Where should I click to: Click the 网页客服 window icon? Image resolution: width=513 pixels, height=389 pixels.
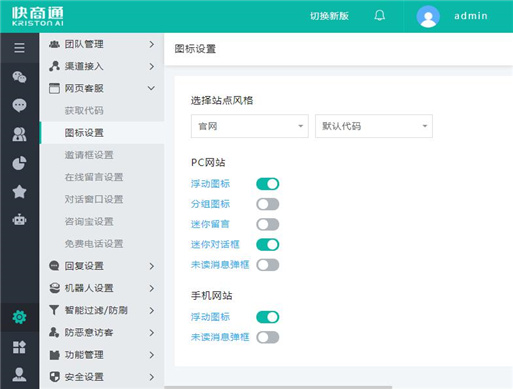(54, 88)
